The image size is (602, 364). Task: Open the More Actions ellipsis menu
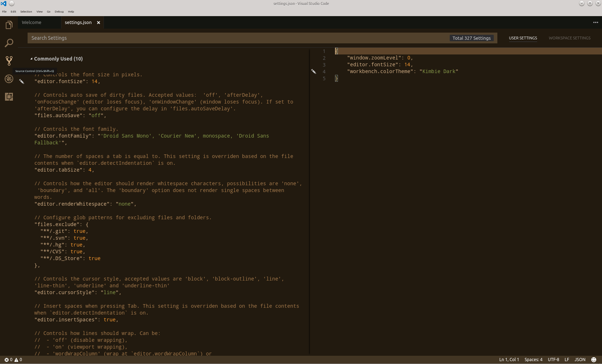(596, 22)
